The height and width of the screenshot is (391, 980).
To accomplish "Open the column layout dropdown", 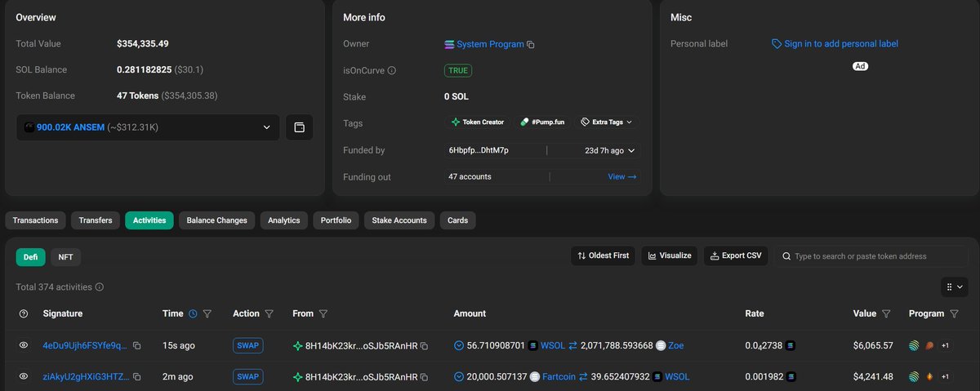I will pos(954,287).
